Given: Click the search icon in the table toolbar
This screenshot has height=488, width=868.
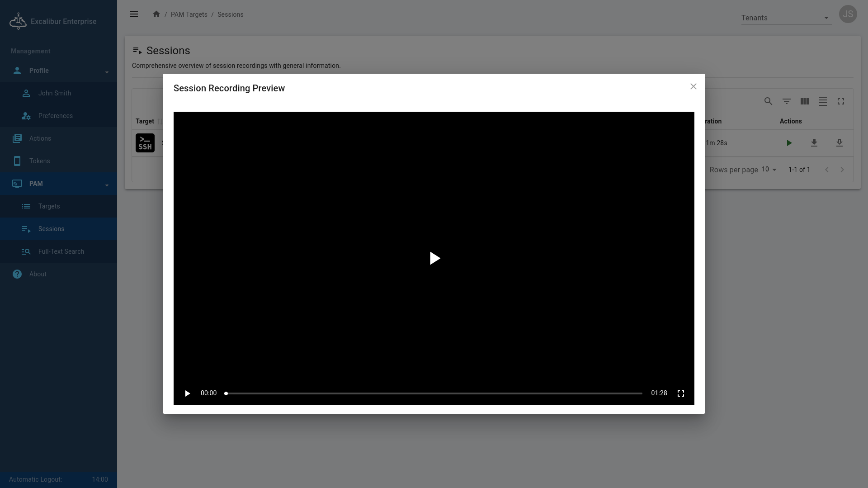Looking at the screenshot, I should click(768, 101).
